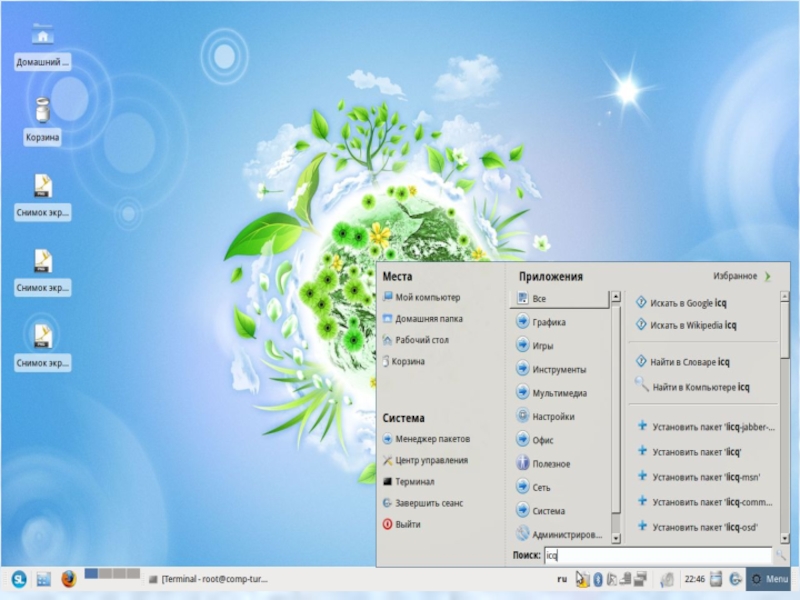Open Центр управления in Система
The image size is (800, 600).
point(425,460)
